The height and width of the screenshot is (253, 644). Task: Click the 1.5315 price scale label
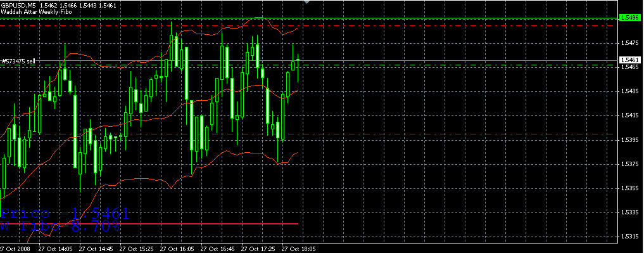coord(629,237)
